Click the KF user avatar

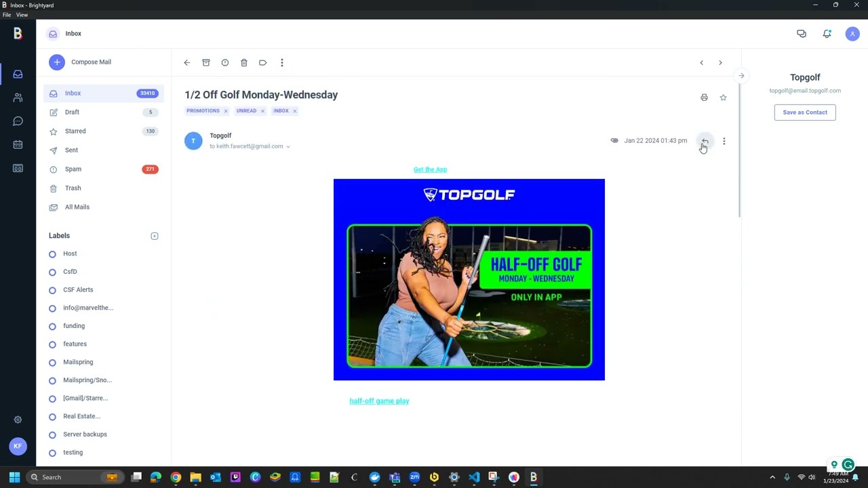(18, 446)
